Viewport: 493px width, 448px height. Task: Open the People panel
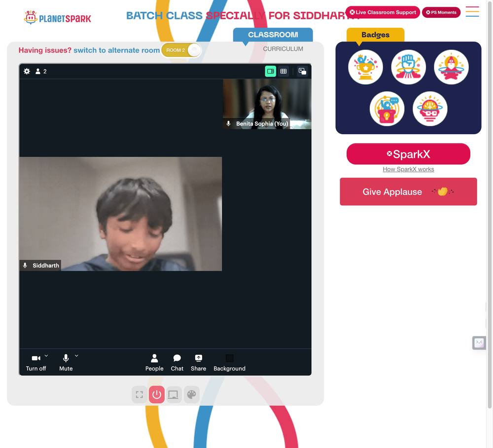154,363
